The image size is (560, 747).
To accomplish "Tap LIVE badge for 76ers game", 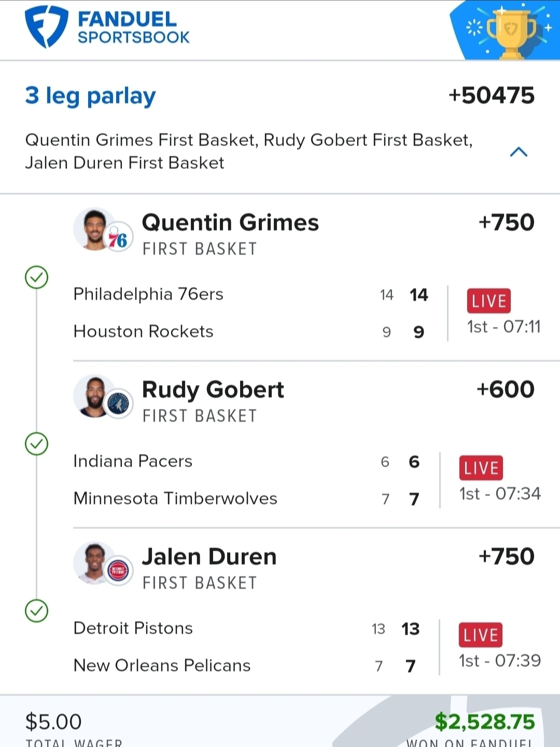I will pyautogui.click(x=489, y=301).
